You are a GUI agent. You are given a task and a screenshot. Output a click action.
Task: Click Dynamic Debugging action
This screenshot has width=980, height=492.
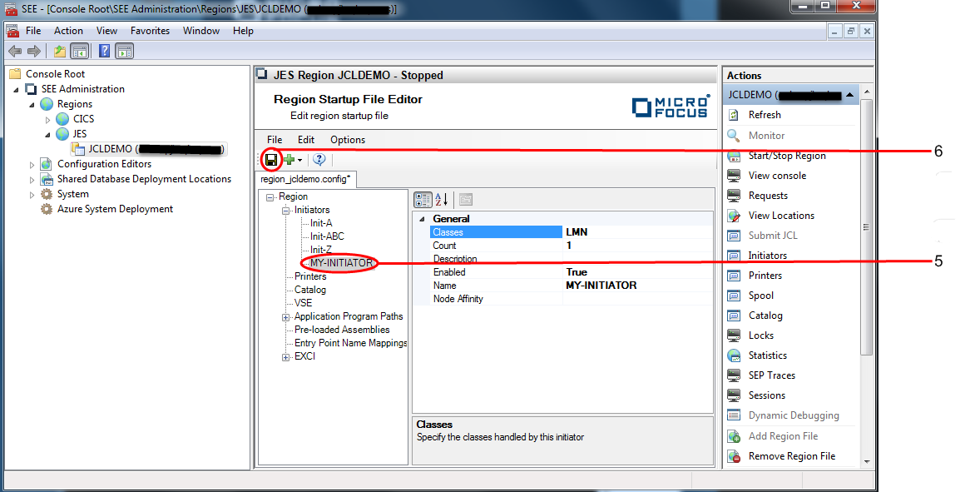point(794,415)
